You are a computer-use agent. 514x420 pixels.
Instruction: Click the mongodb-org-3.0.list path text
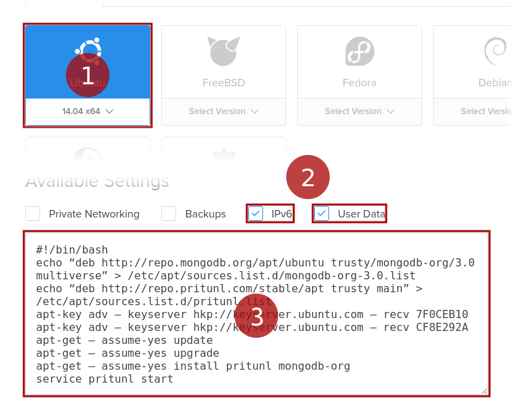[x=272, y=276]
